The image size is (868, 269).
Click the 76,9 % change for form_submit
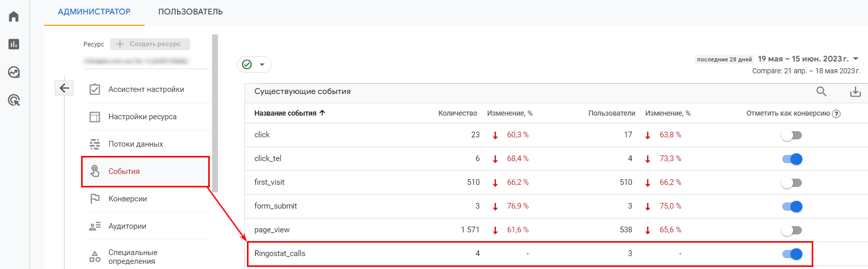pyautogui.click(x=518, y=206)
